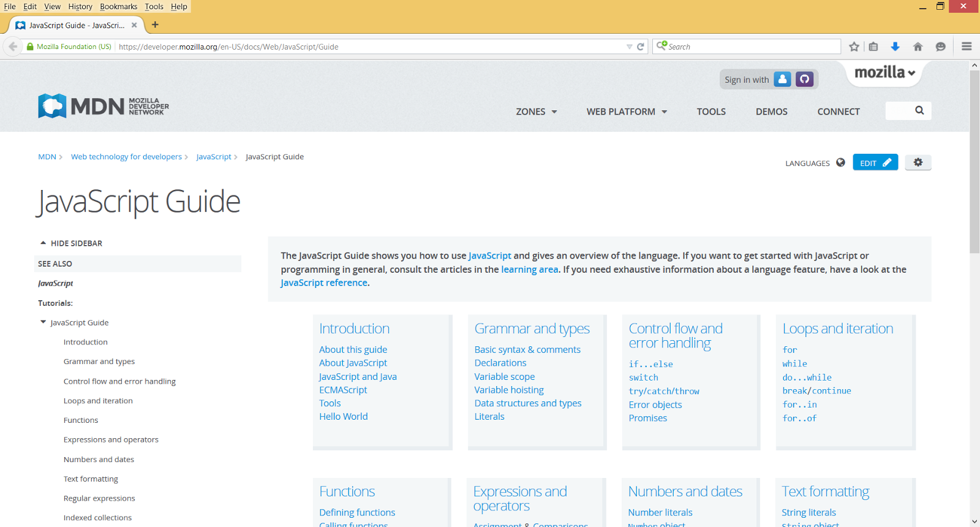
Task: Expand the ZONES dropdown menu
Action: (x=537, y=112)
